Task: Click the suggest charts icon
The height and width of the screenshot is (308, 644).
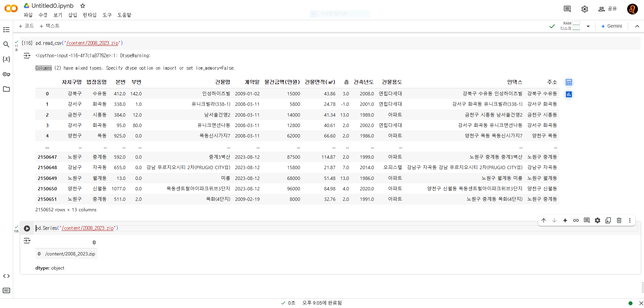Action: pyautogui.click(x=569, y=95)
